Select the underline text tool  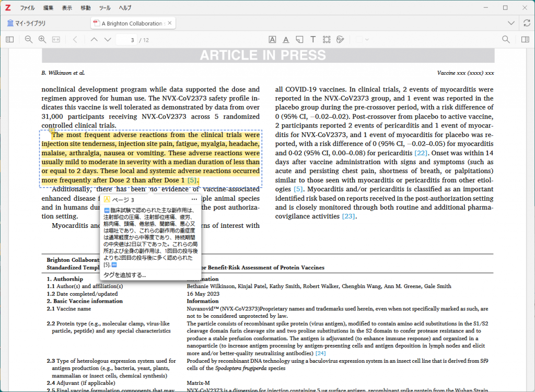(x=286, y=40)
